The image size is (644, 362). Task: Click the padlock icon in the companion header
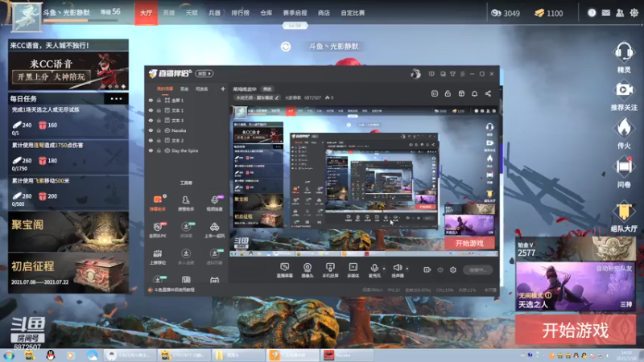pyautogui.click(x=448, y=93)
